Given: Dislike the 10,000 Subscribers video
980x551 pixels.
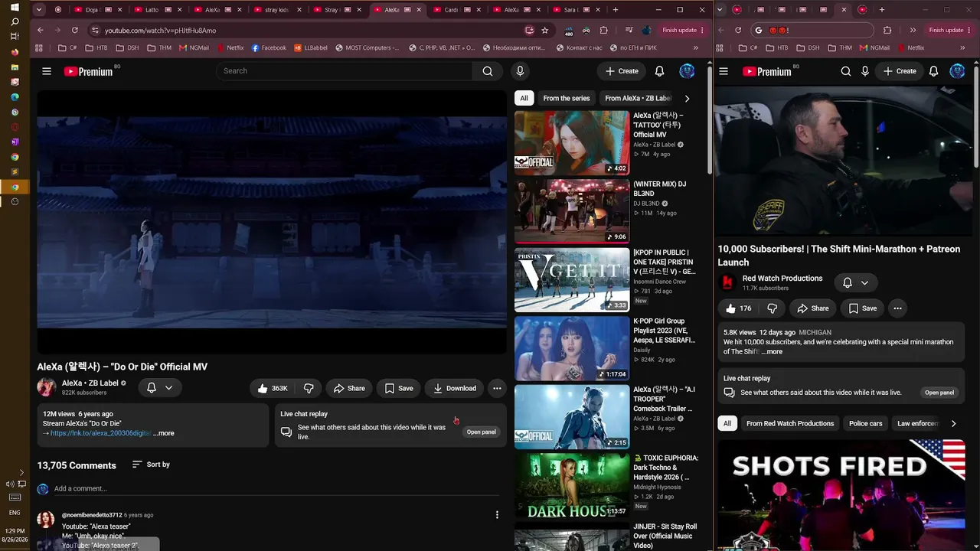Looking at the screenshot, I should click(772, 308).
